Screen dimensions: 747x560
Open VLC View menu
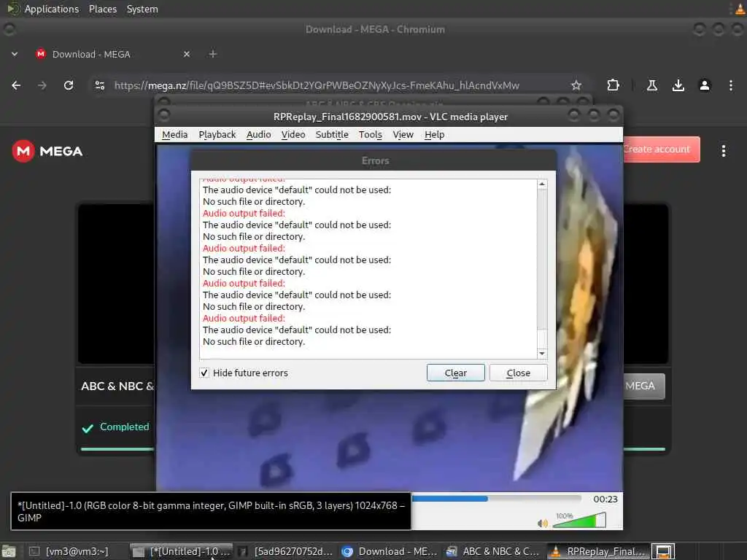(x=403, y=135)
